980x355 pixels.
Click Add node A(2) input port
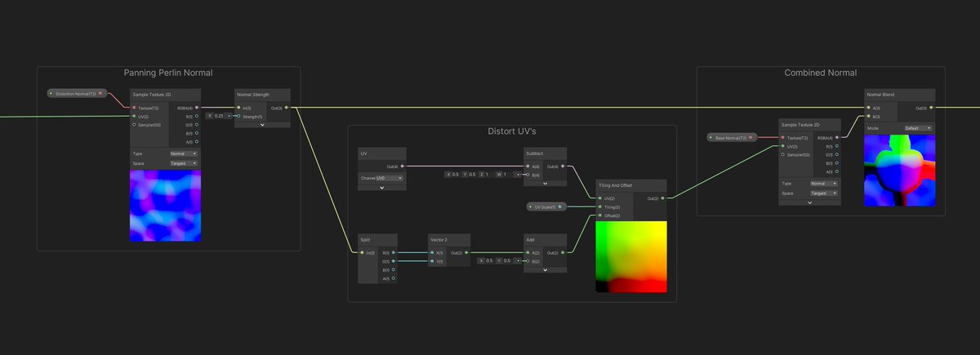pyautogui.click(x=528, y=253)
